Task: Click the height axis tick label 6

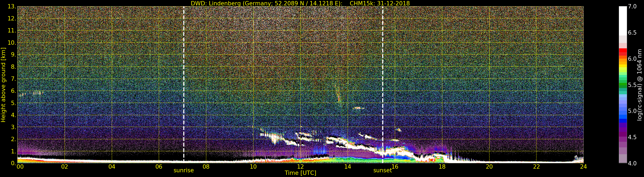Action: 13,91
